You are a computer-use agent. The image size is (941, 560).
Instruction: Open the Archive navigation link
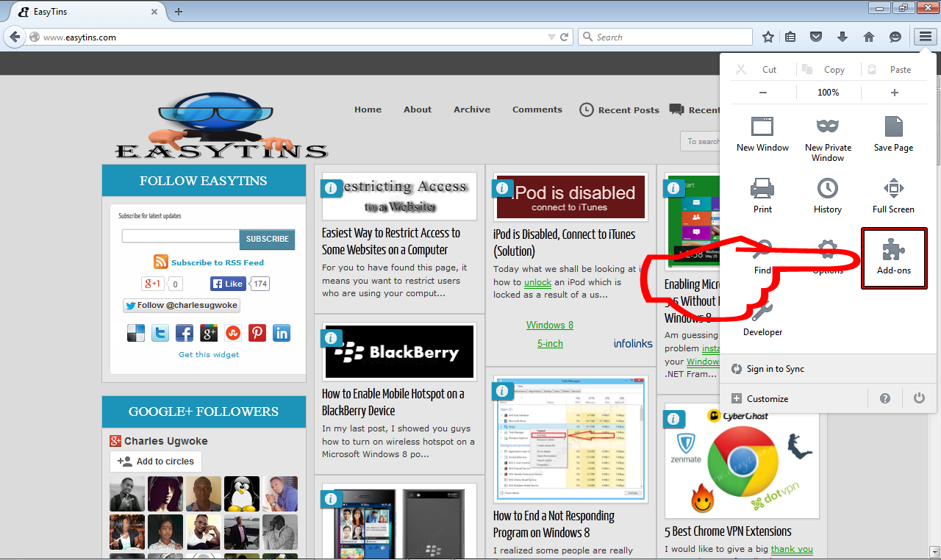tap(472, 110)
